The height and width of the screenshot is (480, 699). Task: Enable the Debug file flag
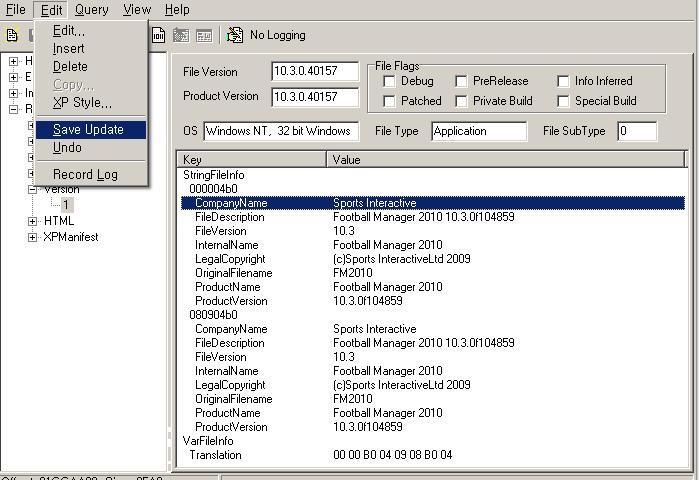tap(390, 81)
